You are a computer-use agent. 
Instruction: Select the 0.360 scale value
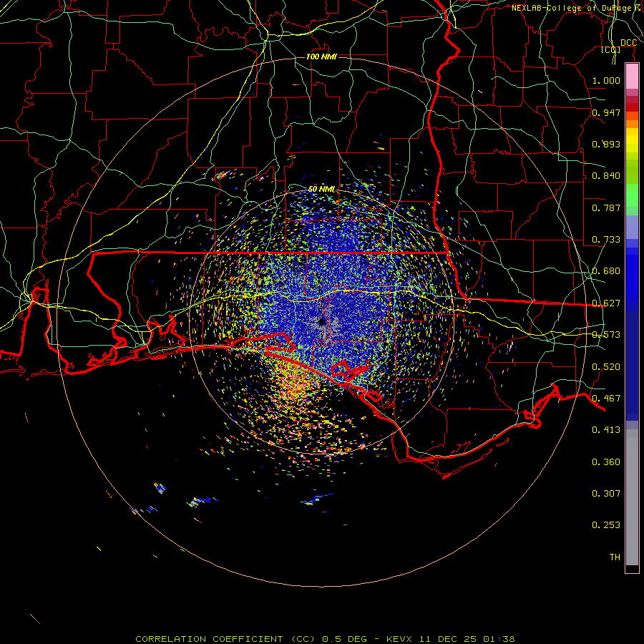pyautogui.click(x=606, y=462)
